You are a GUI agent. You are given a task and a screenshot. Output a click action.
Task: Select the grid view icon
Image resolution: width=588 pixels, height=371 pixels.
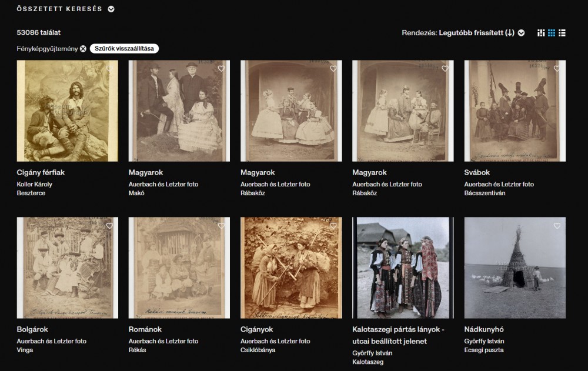click(552, 33)
